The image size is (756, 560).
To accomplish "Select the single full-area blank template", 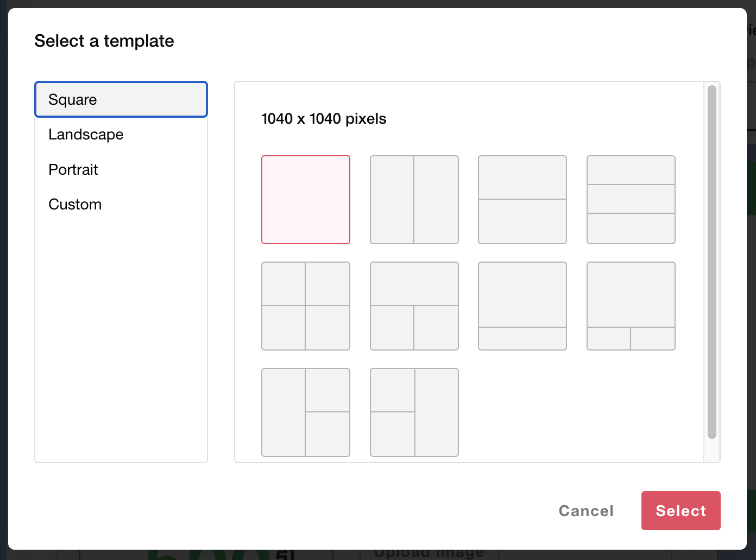I will (x=306, y=200).
